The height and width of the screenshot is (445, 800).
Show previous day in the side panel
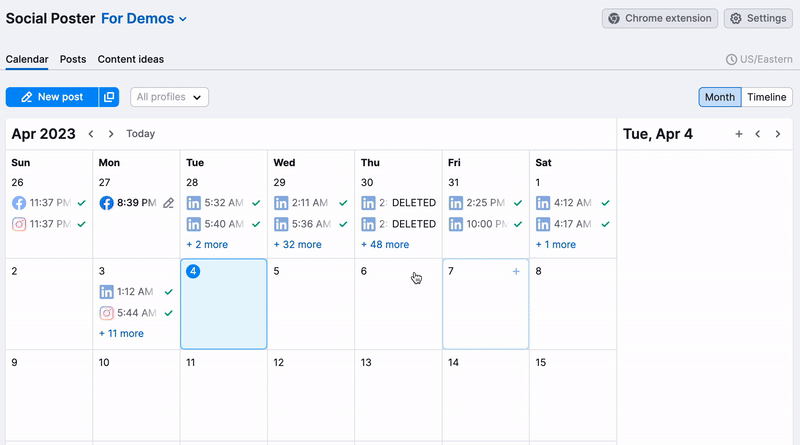click(x=758, y=134)
